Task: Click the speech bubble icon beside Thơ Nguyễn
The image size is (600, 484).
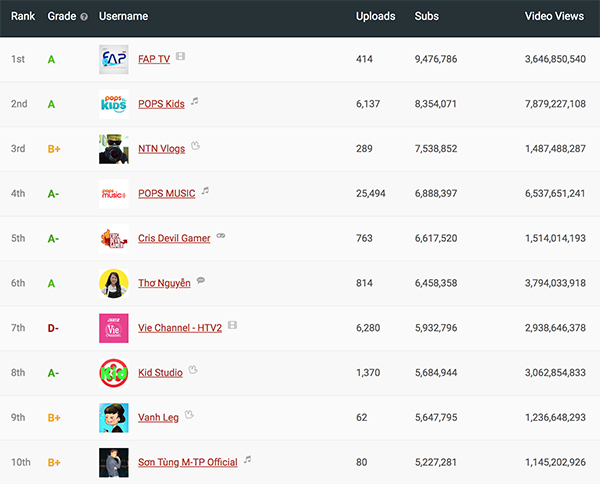Action: tap(201, 281)
